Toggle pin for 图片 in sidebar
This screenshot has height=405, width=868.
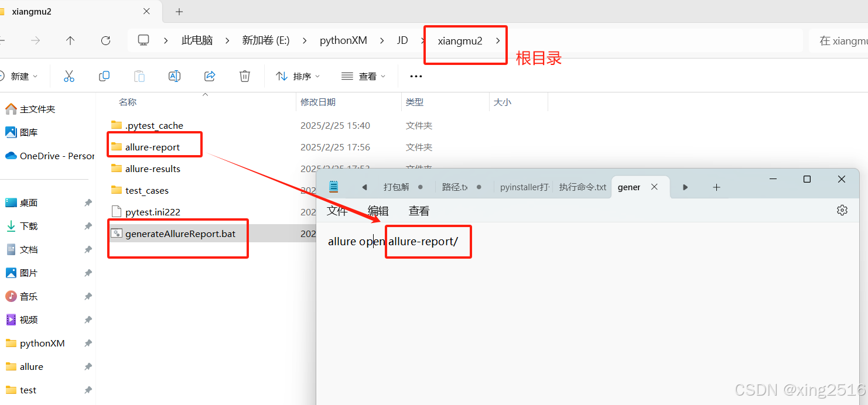point(88,273)
